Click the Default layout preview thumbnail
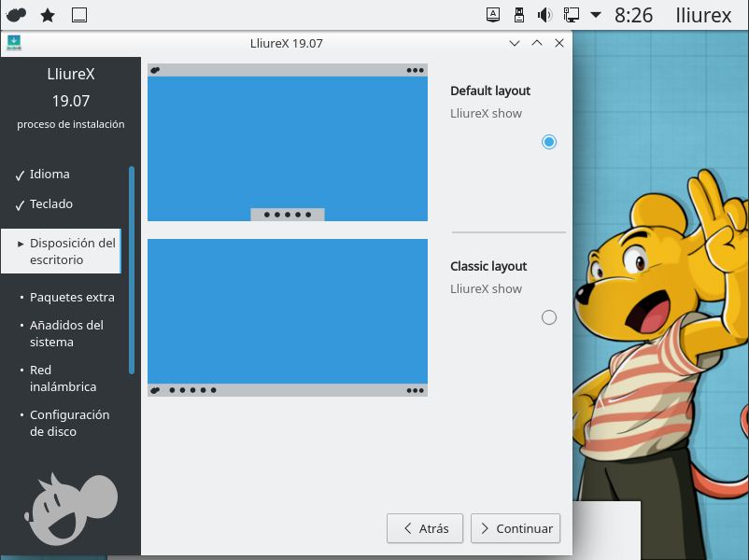The height and width of the screenshot is (560, 749). pyautogui.click(x=288, y=143)
